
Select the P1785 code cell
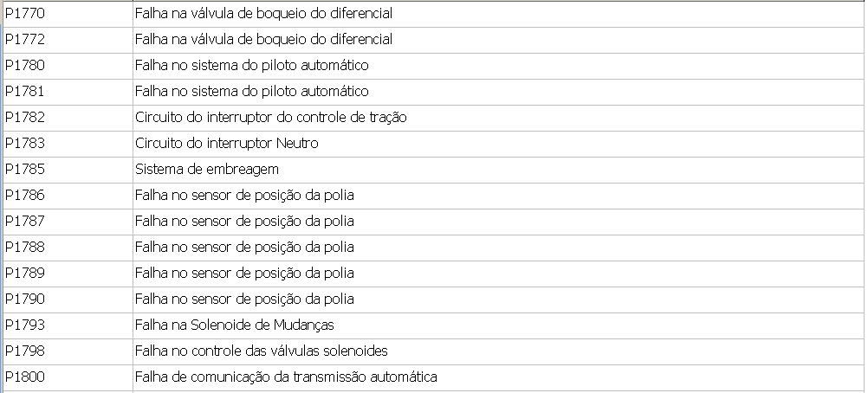pyautogui.click(x=25, y=170)
